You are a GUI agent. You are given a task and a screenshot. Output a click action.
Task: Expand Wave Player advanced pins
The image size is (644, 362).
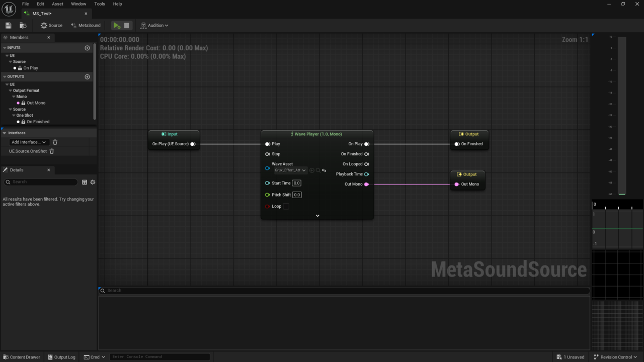[x=317, y=216]
